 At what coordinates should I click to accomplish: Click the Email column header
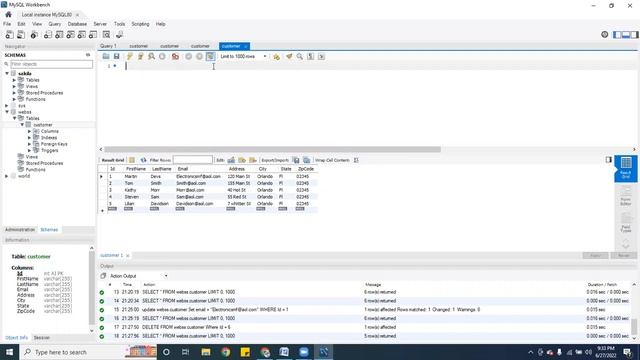[183, 169]
